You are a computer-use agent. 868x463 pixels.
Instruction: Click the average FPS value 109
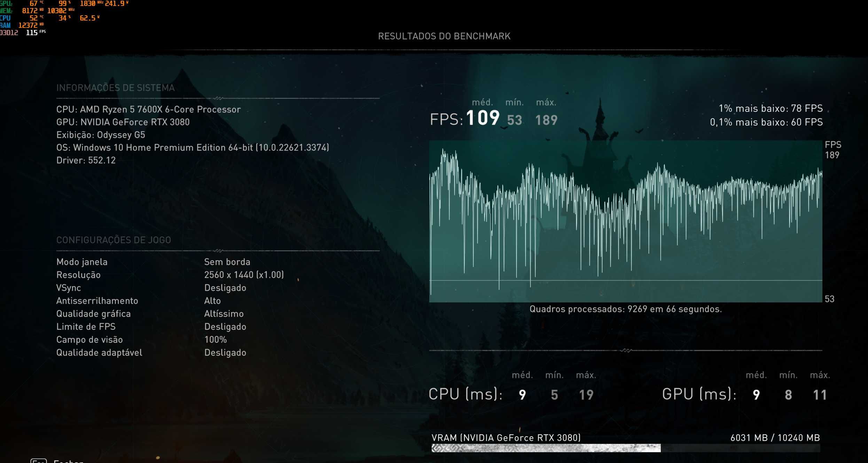pyautogui.click(x=483, y=118)
